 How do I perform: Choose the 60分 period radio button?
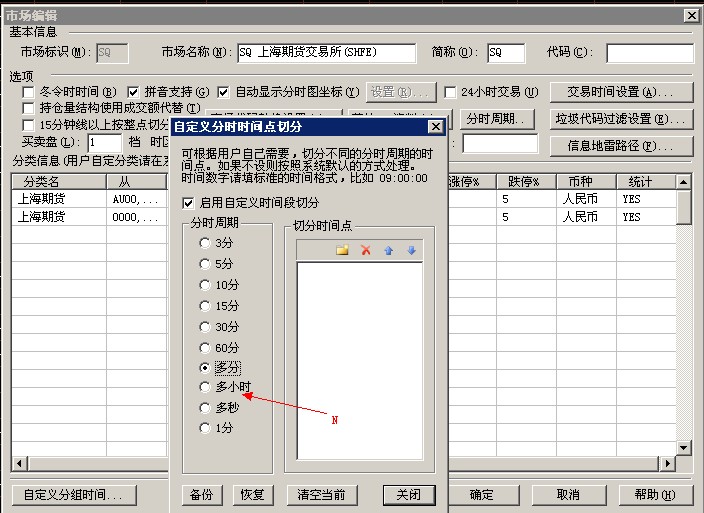click(206, 347)
